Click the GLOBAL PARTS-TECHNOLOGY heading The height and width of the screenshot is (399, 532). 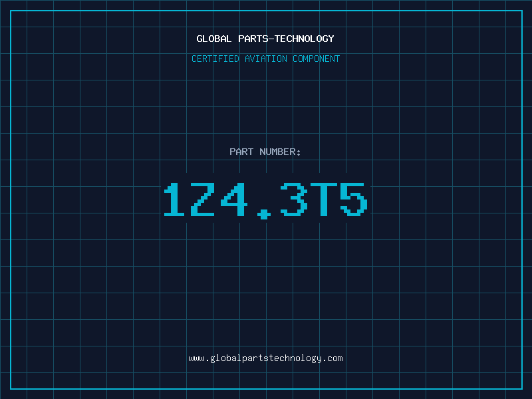point(265,39)
